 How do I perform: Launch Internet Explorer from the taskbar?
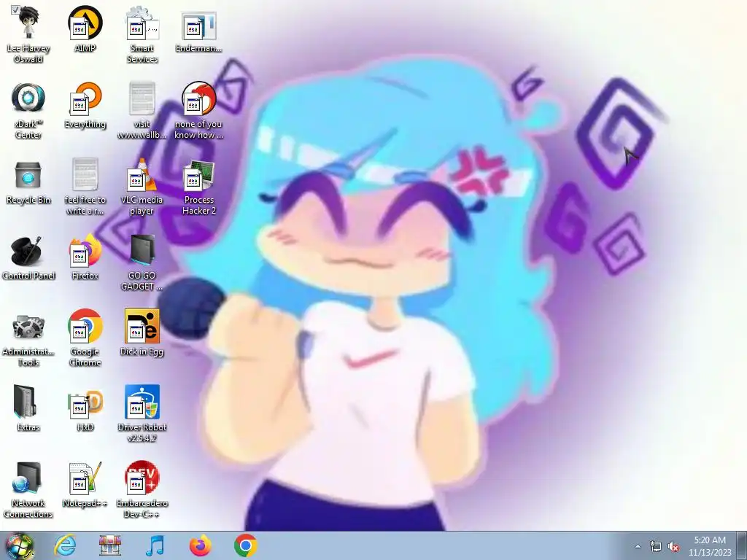65,545
